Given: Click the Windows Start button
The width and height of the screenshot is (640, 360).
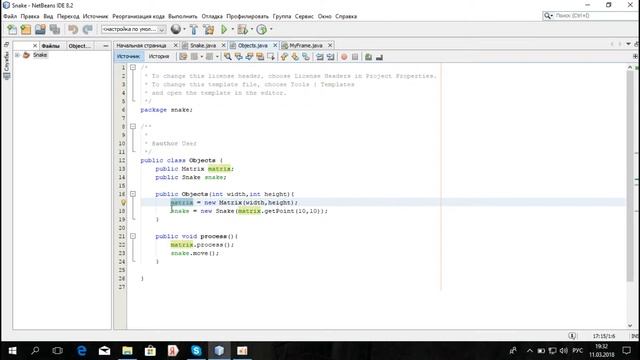Looking at the screenshot, I should click(12, 351).
